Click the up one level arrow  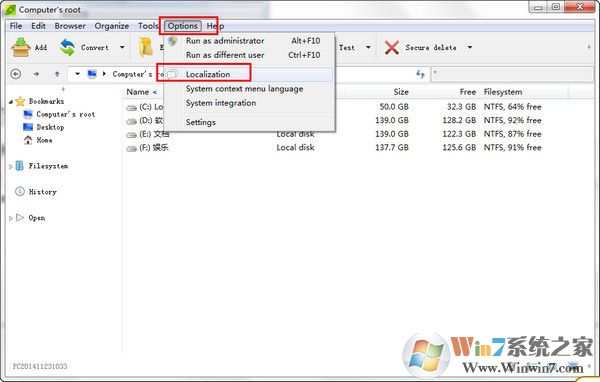pos(57,74)
